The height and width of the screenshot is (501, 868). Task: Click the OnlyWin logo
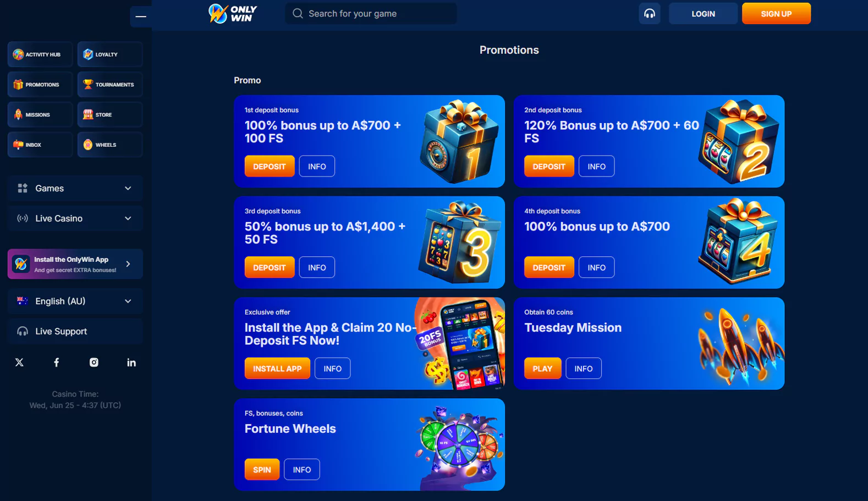[233, 14]
